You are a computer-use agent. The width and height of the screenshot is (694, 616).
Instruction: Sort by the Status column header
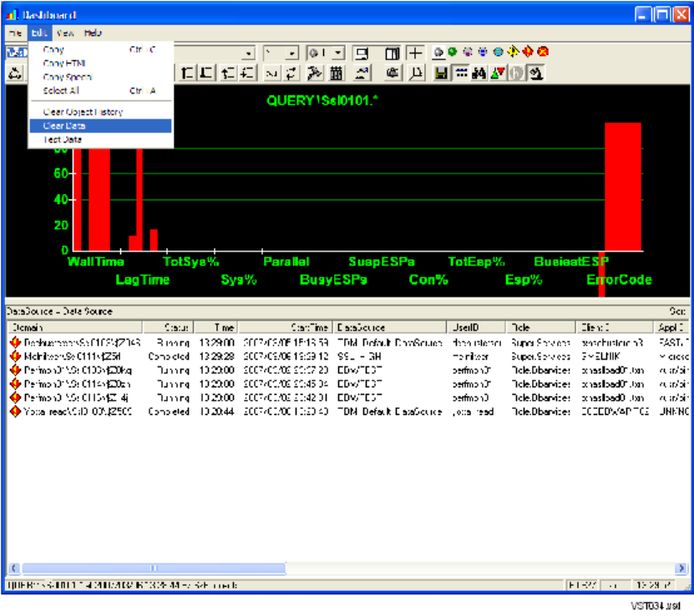[x=177, y=328]
